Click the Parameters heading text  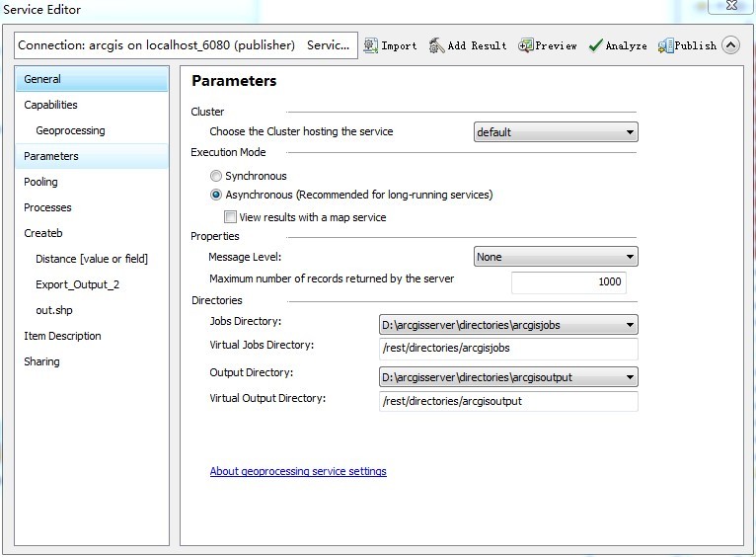pos(234,81)
